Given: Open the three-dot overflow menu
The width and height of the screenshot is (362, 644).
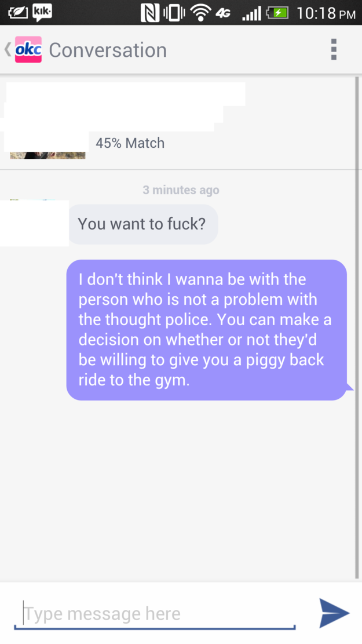Looking at the screenshot, I should [334, 50].
